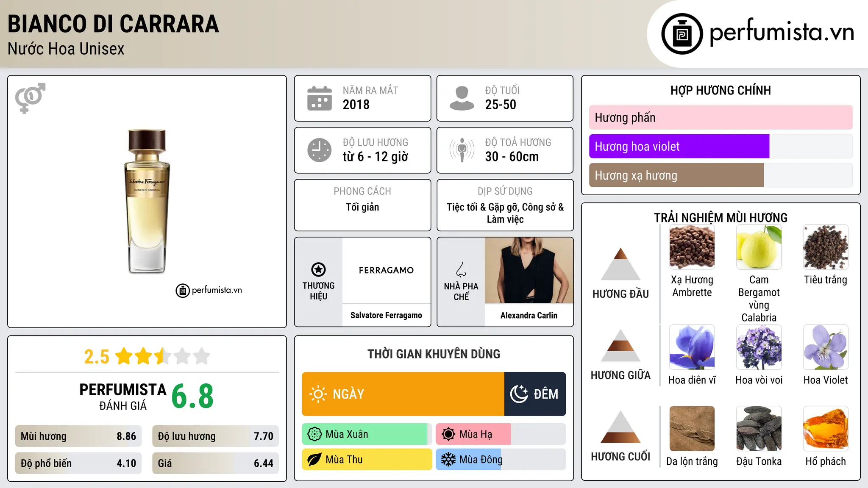The width and height of the screenshot is (868, 488).
Task: Click the calendar icon beside Năm ra mắt
Action: coord(320,98)
